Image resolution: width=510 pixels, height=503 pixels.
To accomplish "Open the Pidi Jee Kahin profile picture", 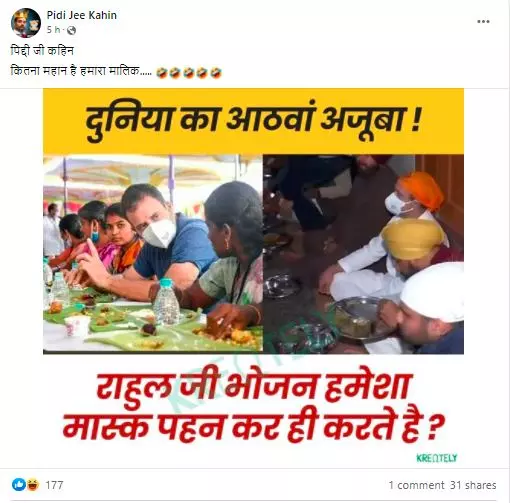I will tap(26, 23).
